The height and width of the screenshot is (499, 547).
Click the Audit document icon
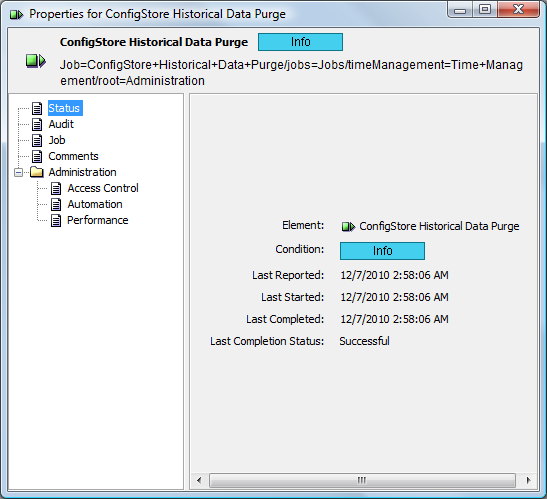point(37,124)
